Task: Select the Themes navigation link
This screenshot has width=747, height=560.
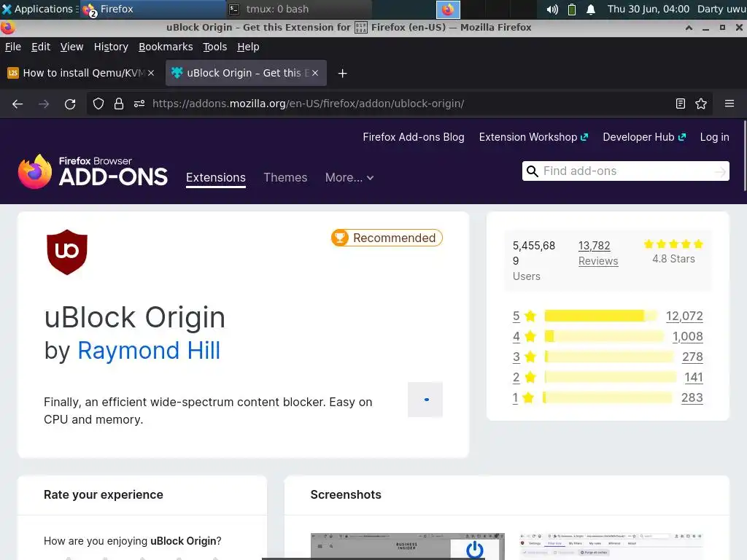Action: click(x=285, y=178)
